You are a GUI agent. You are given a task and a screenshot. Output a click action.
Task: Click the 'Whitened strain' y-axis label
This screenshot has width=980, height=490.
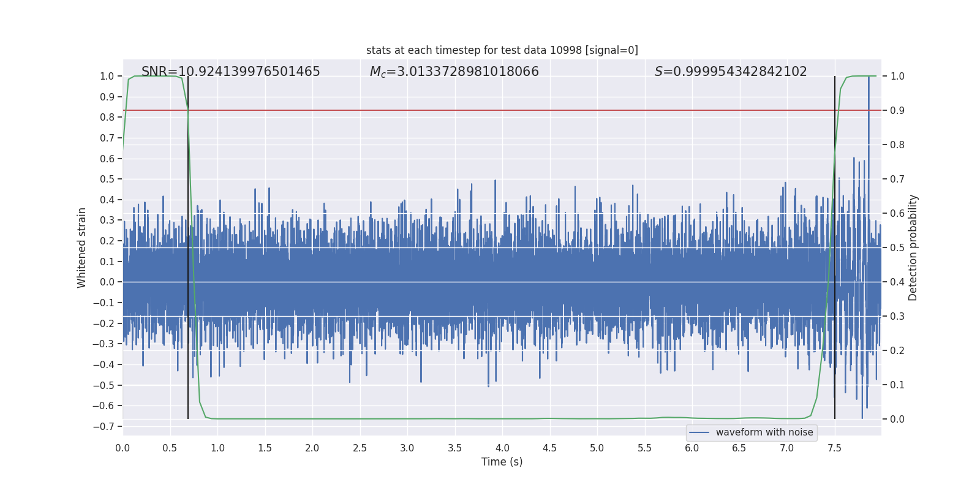tap(82, 247)
